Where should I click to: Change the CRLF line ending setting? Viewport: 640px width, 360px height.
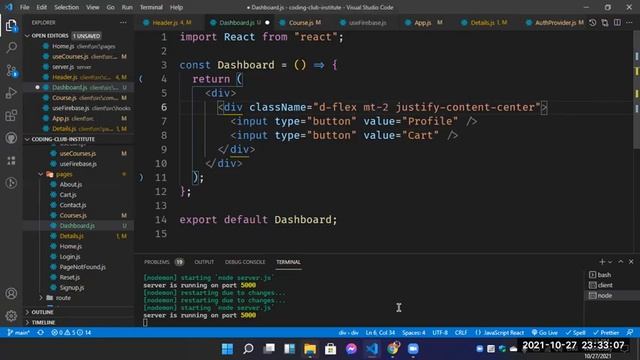[461, 333]
